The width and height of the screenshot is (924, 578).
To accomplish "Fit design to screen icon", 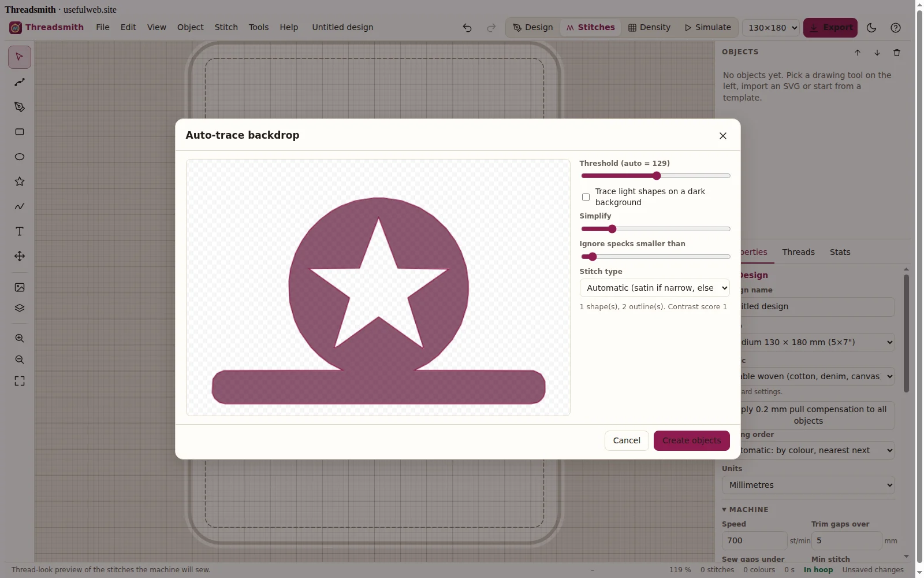I will point(20,381).
